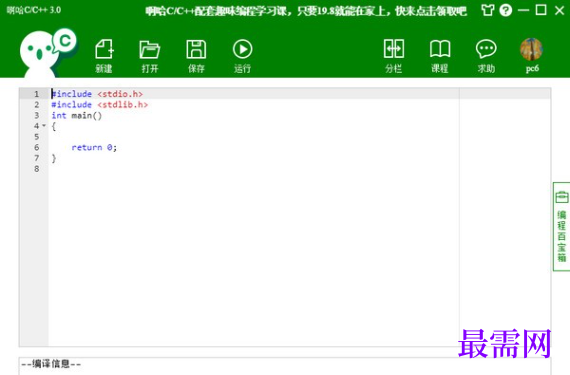Viewport: 570px width, 375px height.
Task: Click the 'int main()' line
Action: coord(77,116)
